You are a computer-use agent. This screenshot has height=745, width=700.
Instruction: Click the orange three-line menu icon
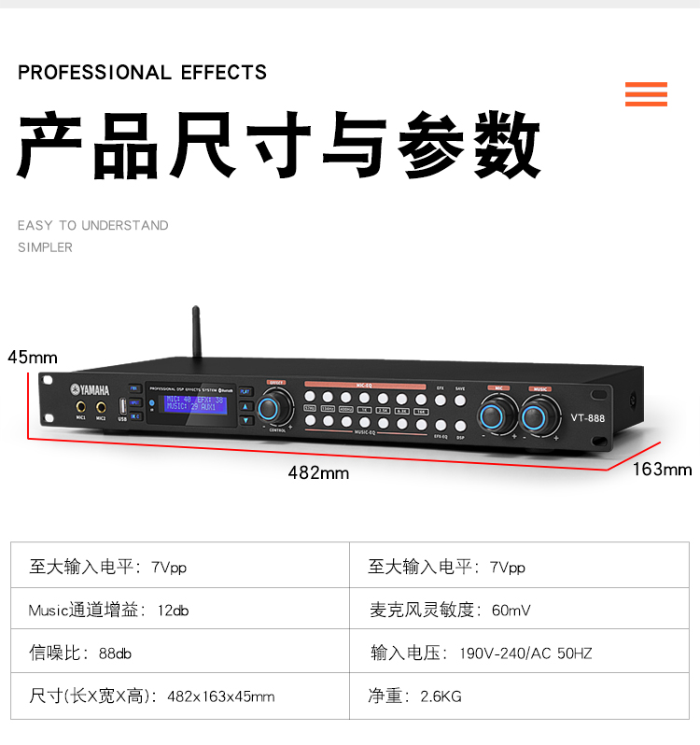coord(646,94)
